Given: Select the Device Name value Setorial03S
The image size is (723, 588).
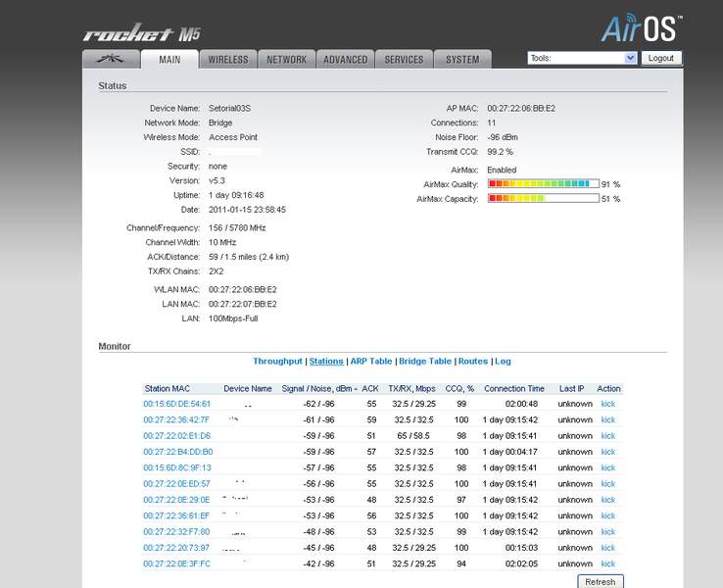Looking at the screenshot, I should point(229,108).
